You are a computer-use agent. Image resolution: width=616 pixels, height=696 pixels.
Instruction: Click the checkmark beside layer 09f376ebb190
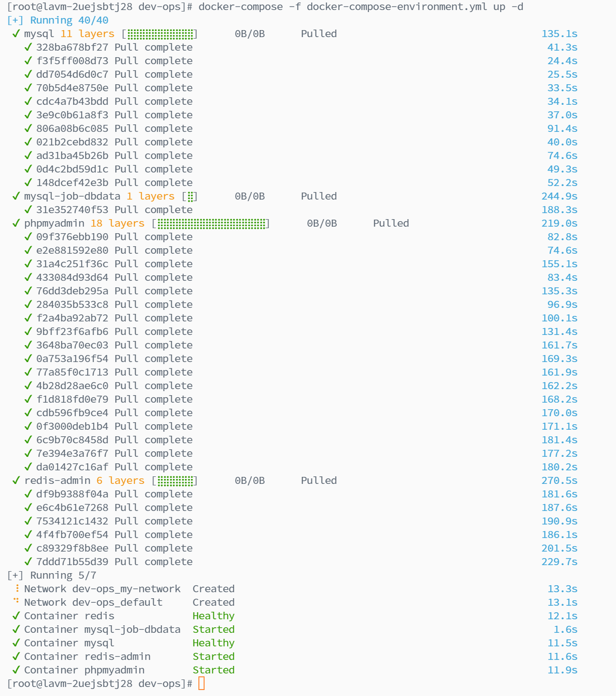[28, 237]
